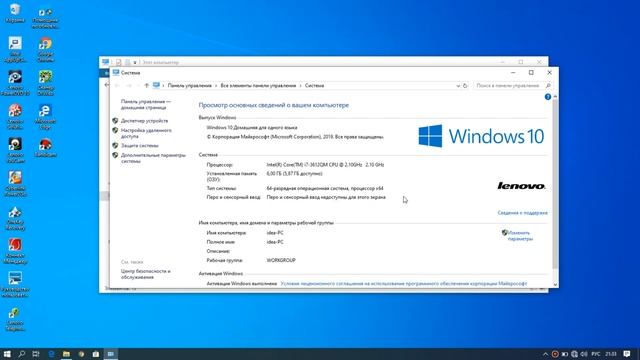Open taskbar search magnifier
Image resolution: width=640 pixels, height=360 pixels.
pyautogui.click(x=22, y=354)
